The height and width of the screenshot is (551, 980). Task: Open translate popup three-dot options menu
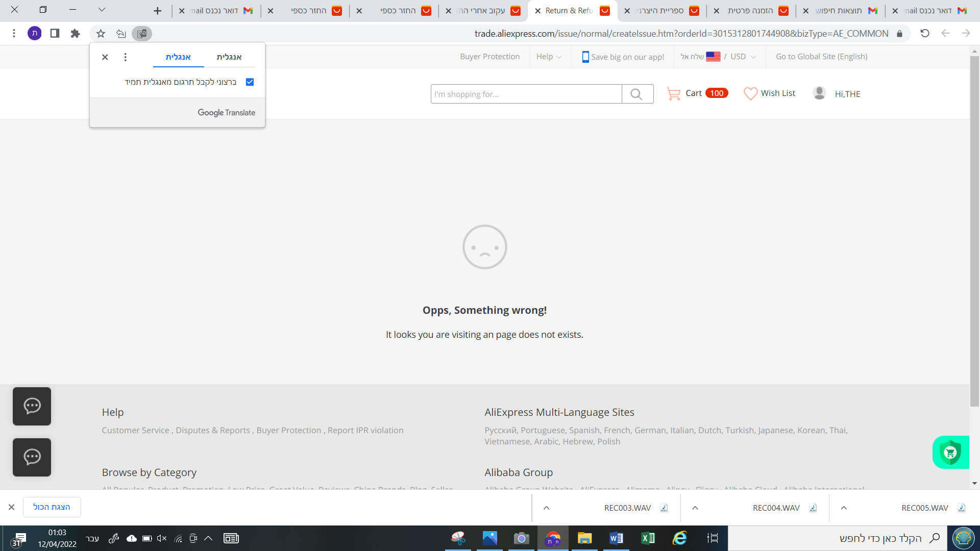tap(125, 57)
